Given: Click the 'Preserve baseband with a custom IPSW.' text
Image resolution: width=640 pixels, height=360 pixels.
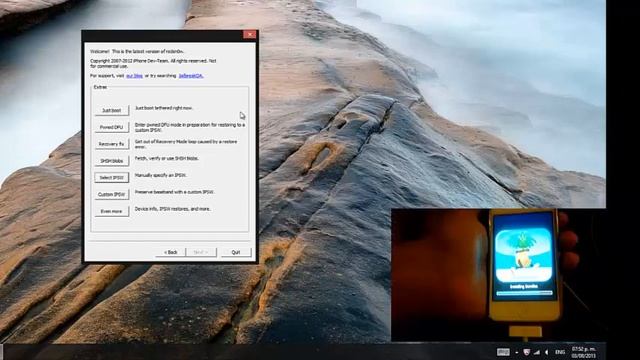Looking at the screenshot, I should click(x=174, y=192).
